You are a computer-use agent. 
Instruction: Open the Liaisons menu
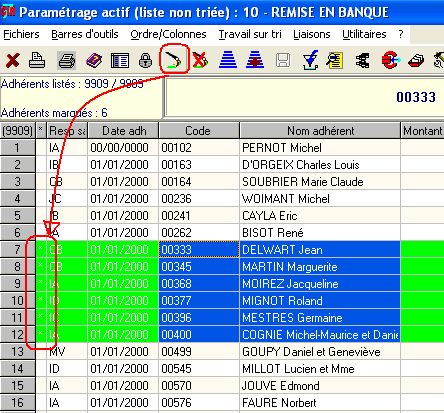coord(312,34)
